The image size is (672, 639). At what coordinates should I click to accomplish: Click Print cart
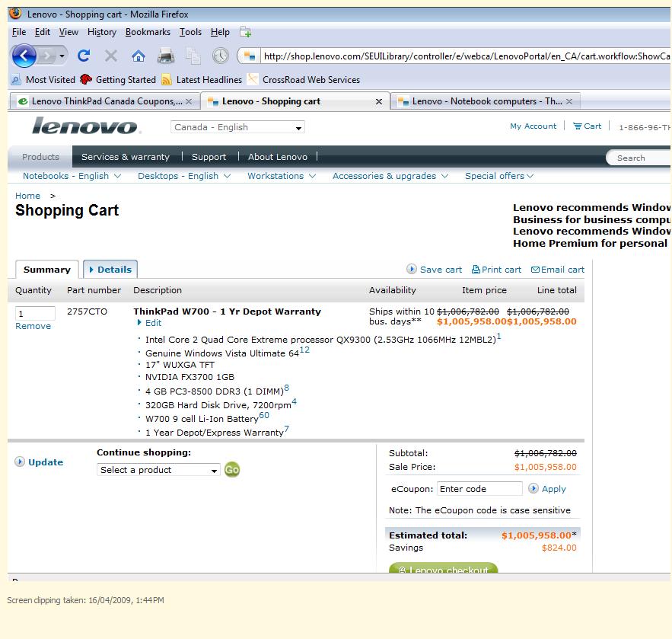[x=496, y=270]
